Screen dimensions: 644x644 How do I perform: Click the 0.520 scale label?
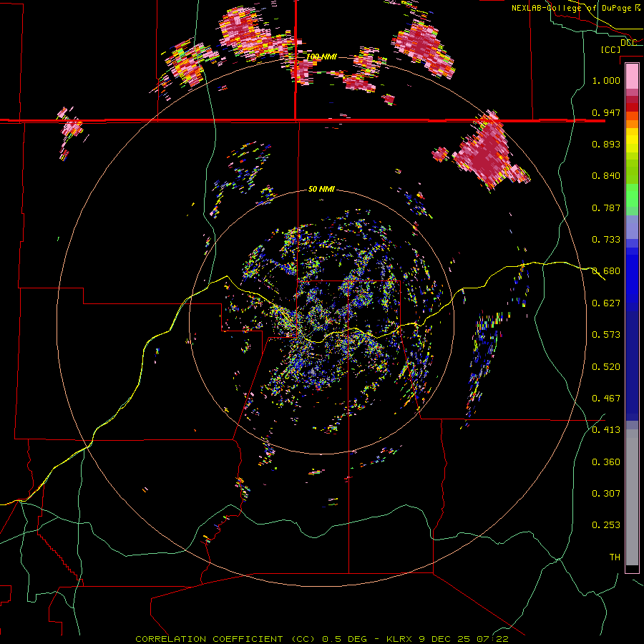606,366
